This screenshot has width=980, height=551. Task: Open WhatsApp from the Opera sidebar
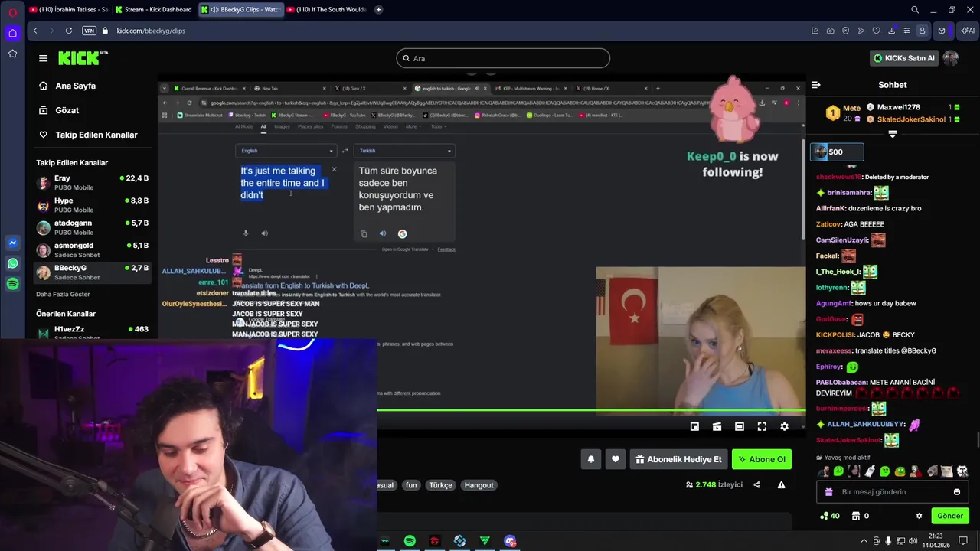(12, 263)
